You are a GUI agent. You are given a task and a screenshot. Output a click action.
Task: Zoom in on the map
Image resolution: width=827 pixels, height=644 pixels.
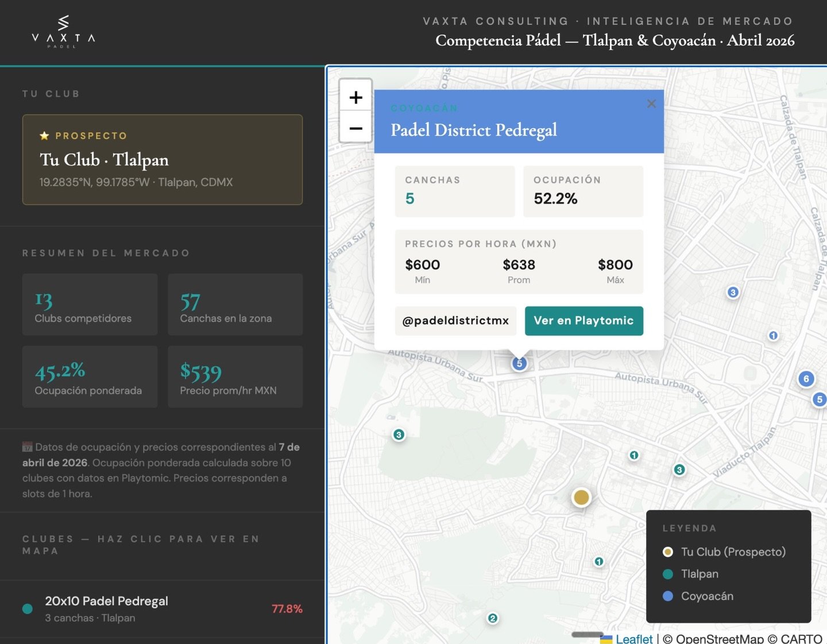pos(355,97)
